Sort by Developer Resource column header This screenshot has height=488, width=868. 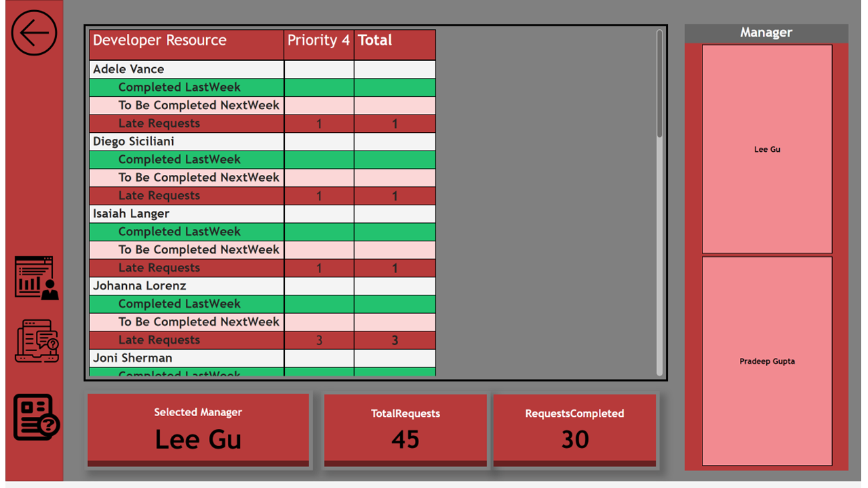pos(159,41)
